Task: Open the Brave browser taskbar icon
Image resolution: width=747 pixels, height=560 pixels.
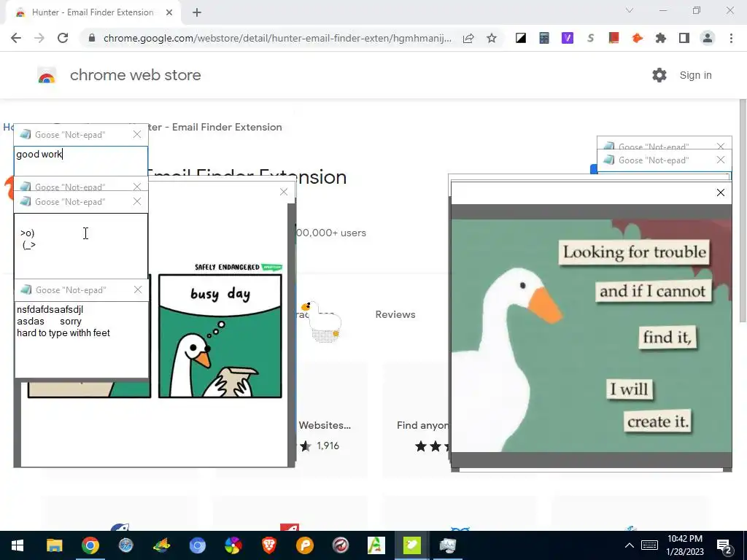Action: coord(268,545)
